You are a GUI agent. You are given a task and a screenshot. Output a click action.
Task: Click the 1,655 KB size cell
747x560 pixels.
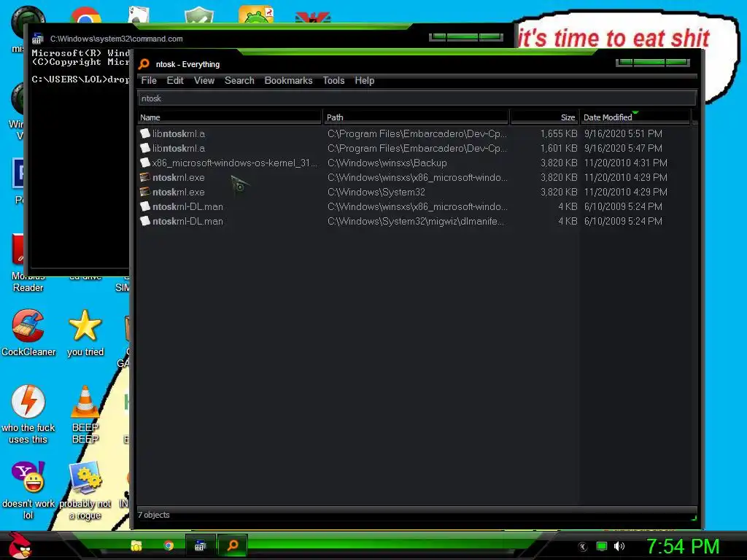(x=559, y=134)
